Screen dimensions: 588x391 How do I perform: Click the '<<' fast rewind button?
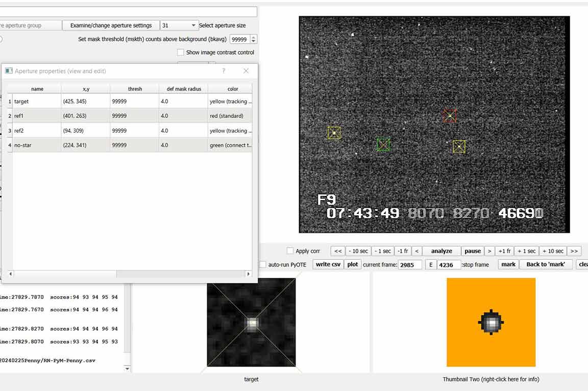click(338, 251)
